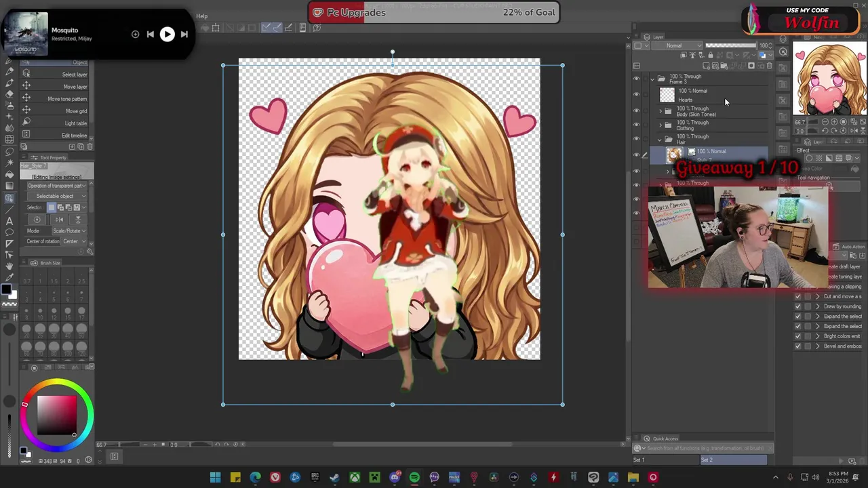Zoom out using Navigator minus button

[x=825, y=122]
